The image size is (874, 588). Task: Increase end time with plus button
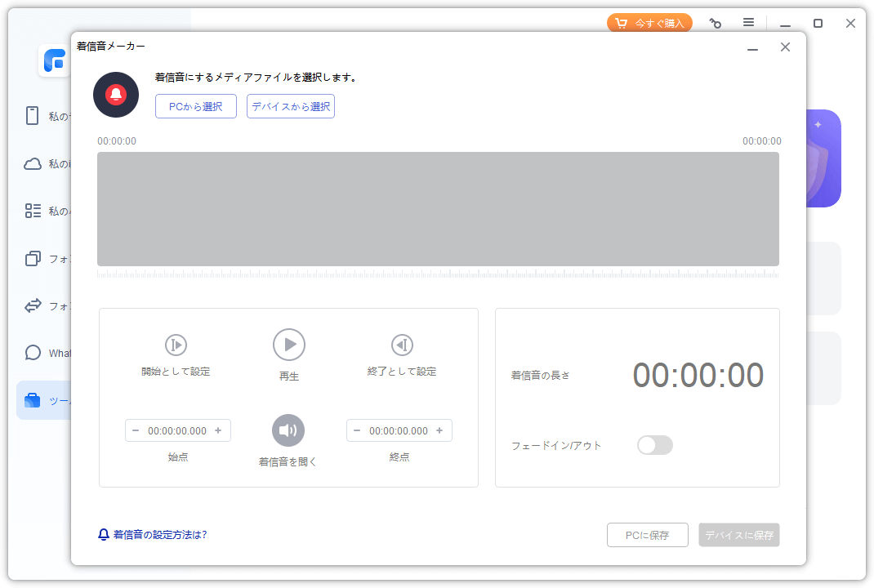click(439, 430)
